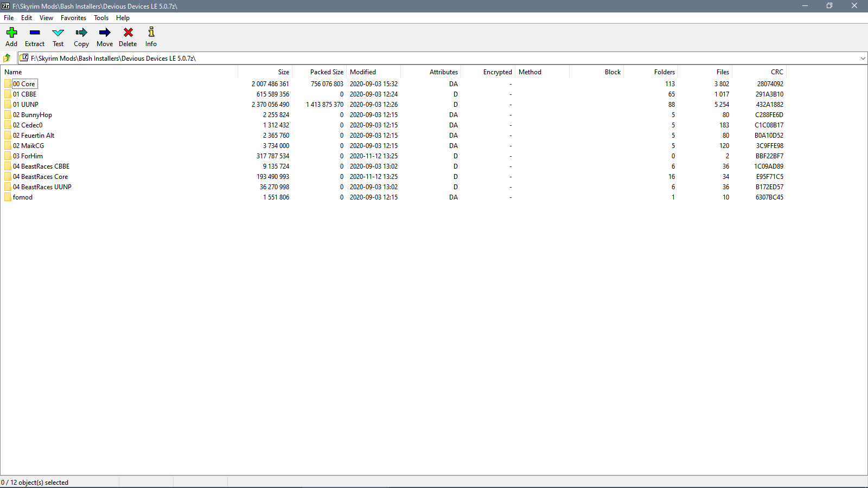Open the Edit menu
This screenshot has width=868, height=488.
tap(27, 18)
